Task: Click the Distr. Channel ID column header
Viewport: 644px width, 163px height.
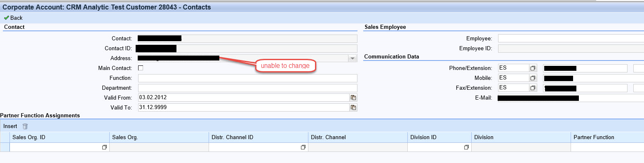Action: pyautogui.click(x=258, y=137)
